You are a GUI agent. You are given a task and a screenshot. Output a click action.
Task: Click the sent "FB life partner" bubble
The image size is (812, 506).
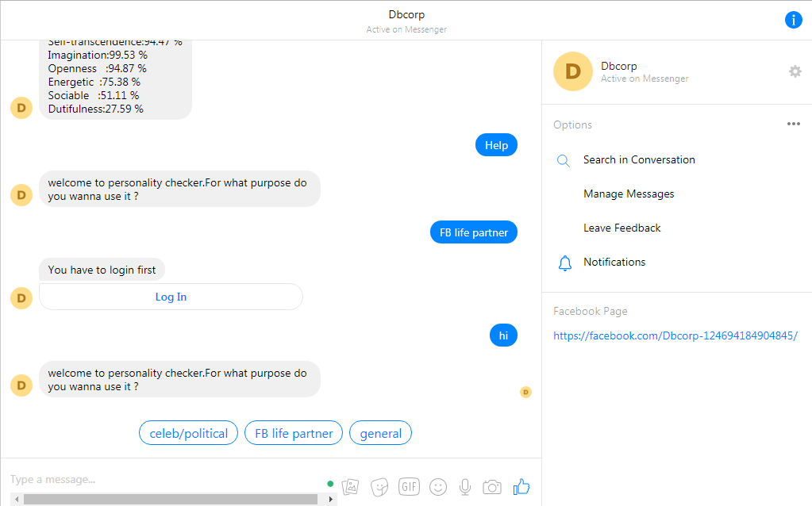(x=474, y=233)
